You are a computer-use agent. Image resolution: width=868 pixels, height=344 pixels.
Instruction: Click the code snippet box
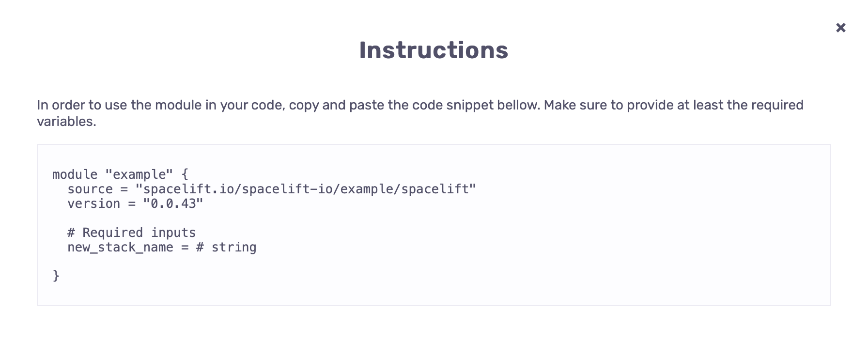434,224
